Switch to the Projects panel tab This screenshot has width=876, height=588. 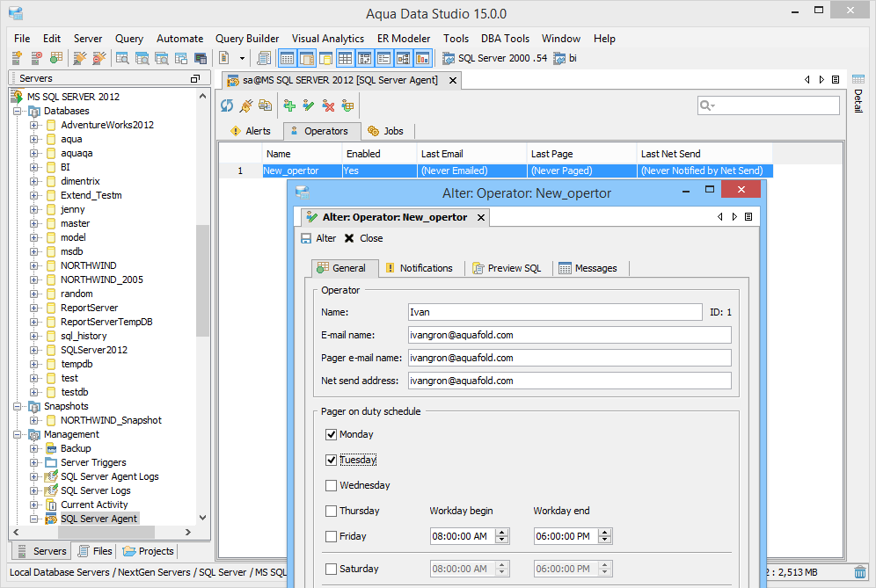[149, 551]
